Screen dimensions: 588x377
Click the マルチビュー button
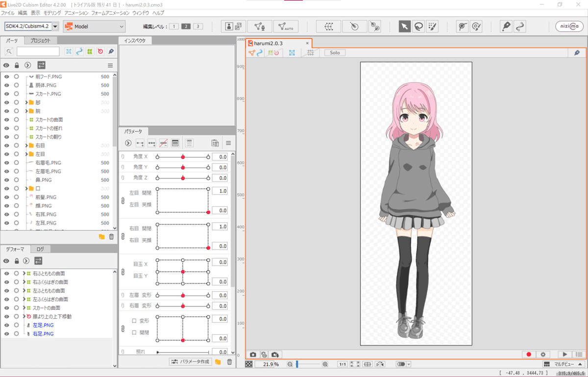tap(563, 364)
